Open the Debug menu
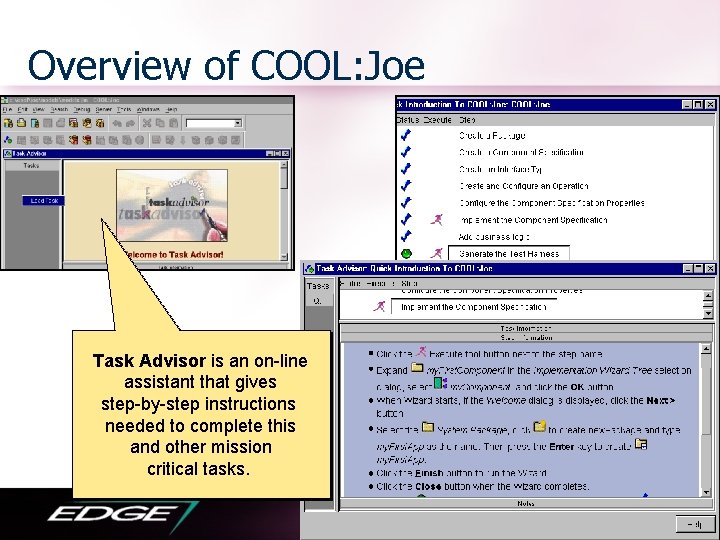The width and height of the screenshot is (720, 540). [x=81, y=109]
